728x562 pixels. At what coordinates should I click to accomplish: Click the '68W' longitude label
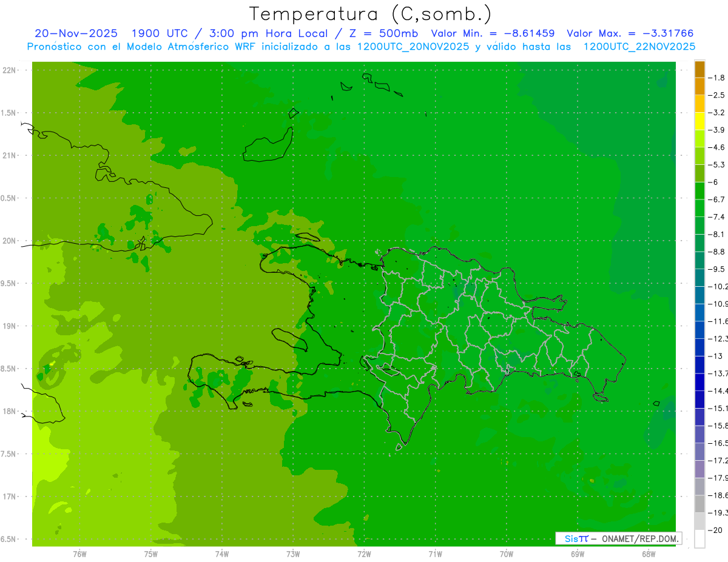pos(649,554)
